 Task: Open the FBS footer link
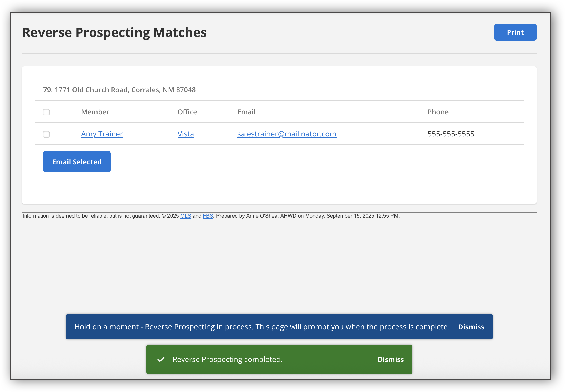208,216
